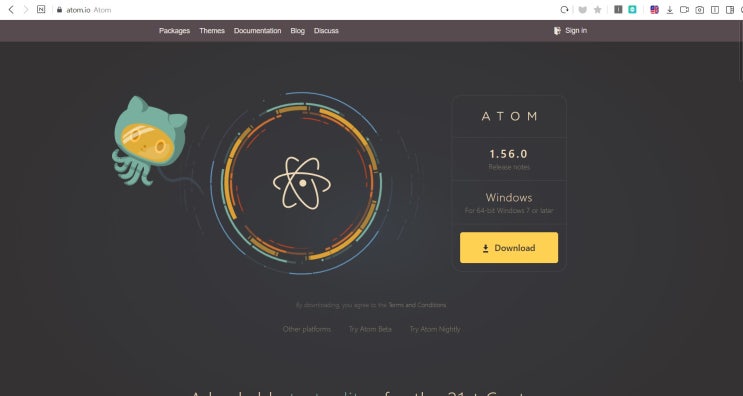The height and width of the screenshot is (396, 743).
Task: Click the Sign in link
Action: coord(576,30)
